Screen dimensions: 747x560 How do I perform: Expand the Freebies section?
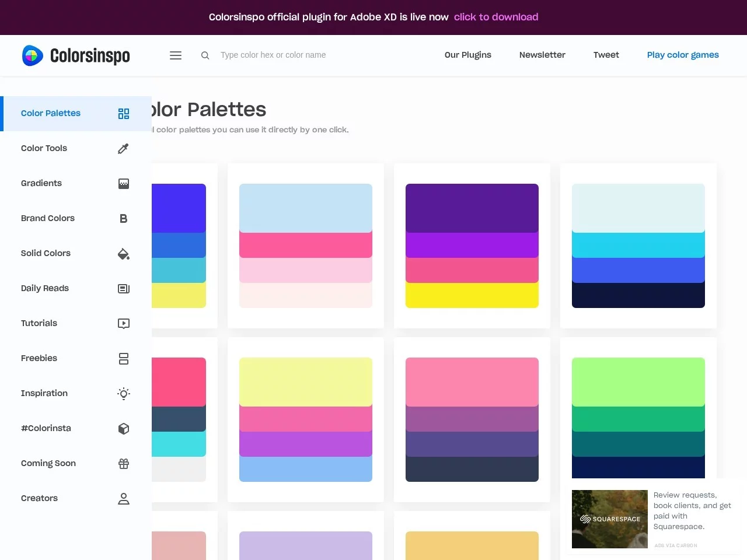[123, 358]
